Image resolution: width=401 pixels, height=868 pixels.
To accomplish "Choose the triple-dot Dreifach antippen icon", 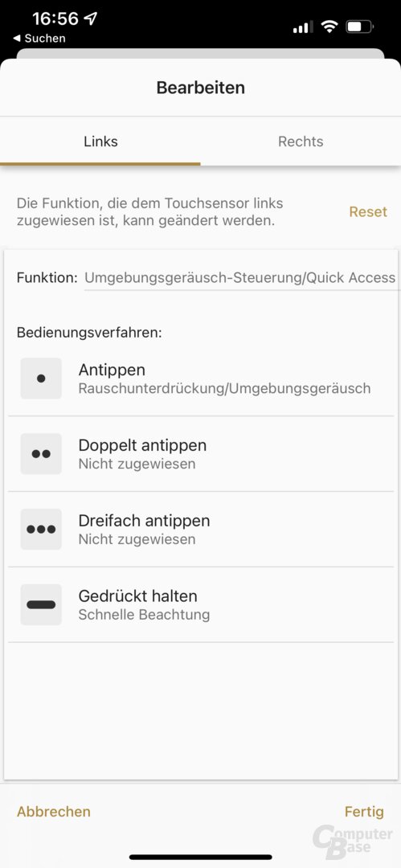I will tap(41, 529).
